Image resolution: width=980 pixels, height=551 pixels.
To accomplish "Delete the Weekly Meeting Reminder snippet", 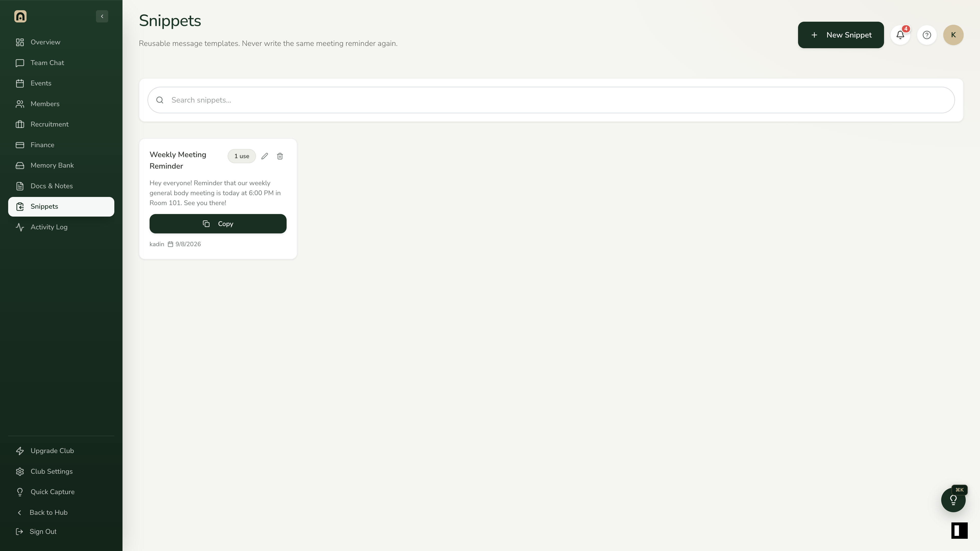I will pos(280,156).
